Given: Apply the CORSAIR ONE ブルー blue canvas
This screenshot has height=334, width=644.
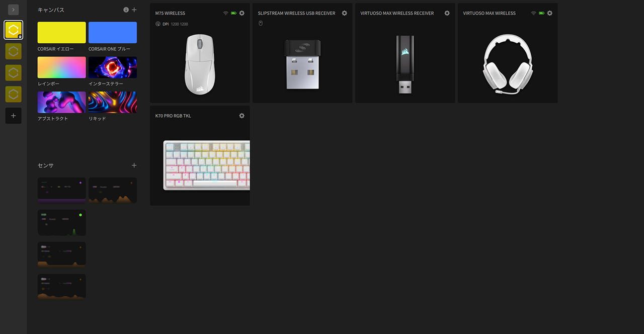Looking at the screenshot, I should [x=113, y=32].
